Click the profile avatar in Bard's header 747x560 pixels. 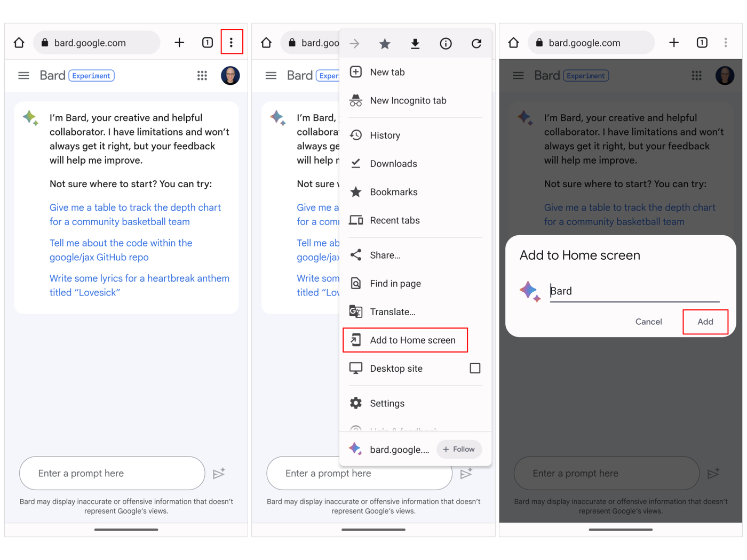click(231, 75)
